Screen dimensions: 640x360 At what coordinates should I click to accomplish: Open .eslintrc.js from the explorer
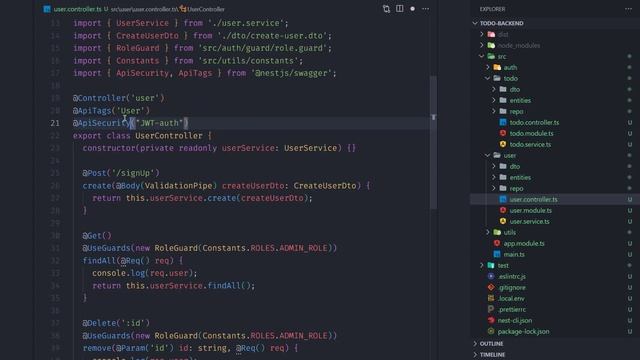(512, 277)
